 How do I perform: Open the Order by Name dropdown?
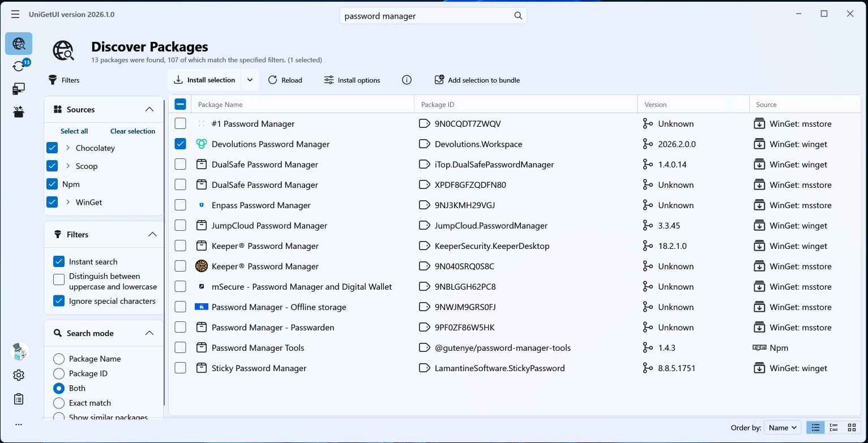(x=782, y=428)
